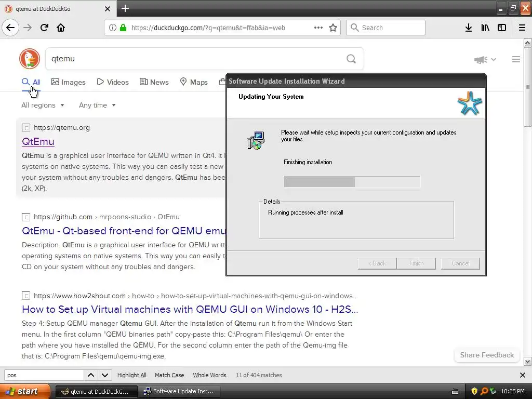Click Back button in update wizard
The image size is (532, 399).
377,263
